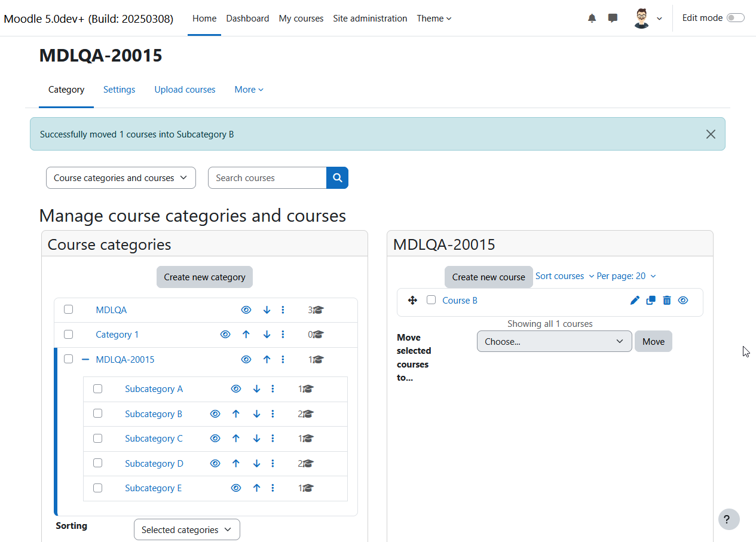Open the Selected categories sorting dropdown
The image size is (756, 542).
coord(187,529)
